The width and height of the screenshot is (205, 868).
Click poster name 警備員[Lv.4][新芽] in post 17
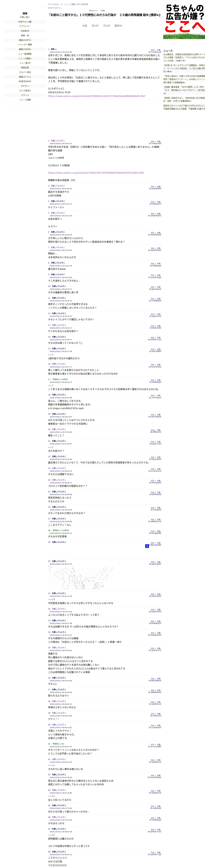(60, 379)
